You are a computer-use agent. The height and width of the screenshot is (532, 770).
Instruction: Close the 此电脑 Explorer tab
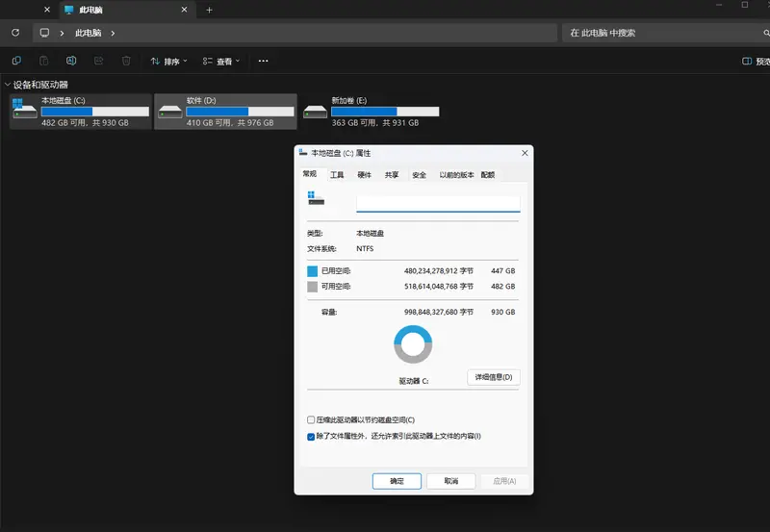(x=184, y=10)
